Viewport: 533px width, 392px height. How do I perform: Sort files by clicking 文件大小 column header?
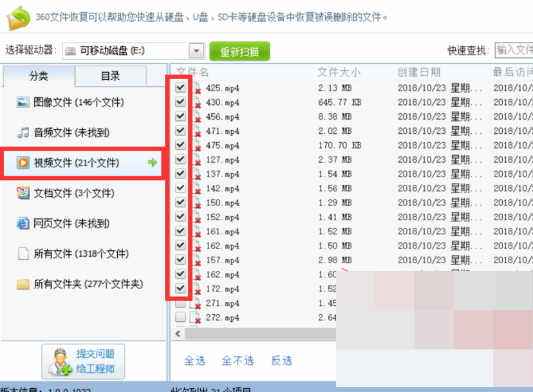(x=332, y=72)
